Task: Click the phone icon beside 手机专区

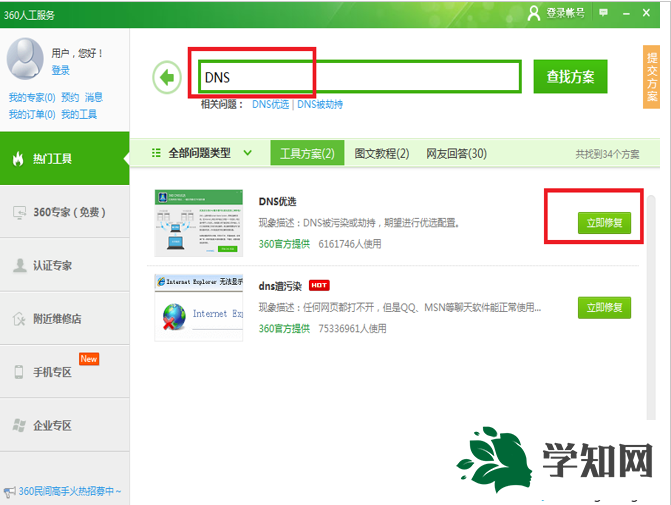Action: coord(19,372)
